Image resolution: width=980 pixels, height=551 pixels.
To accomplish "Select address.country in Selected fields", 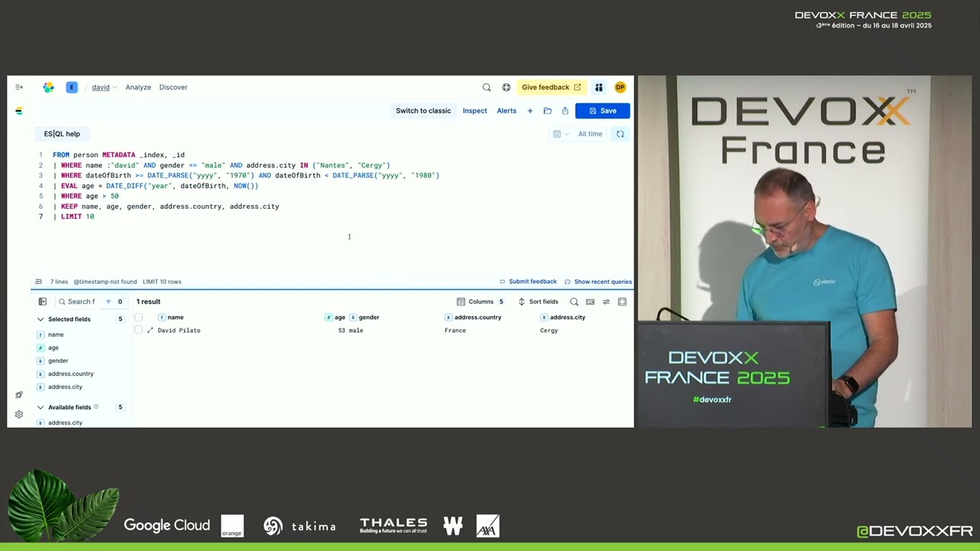I will (x=70, y=373).
